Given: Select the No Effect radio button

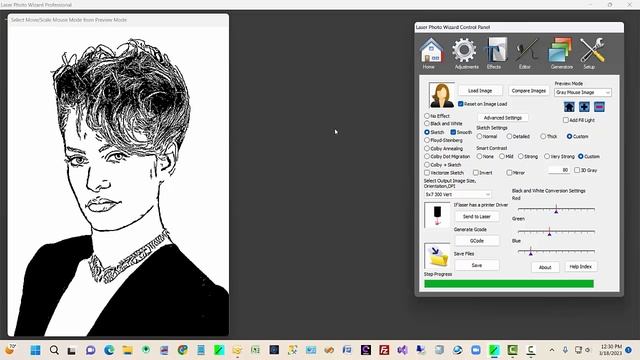Looking at the screenshot, I should click(x=427, y=116).
